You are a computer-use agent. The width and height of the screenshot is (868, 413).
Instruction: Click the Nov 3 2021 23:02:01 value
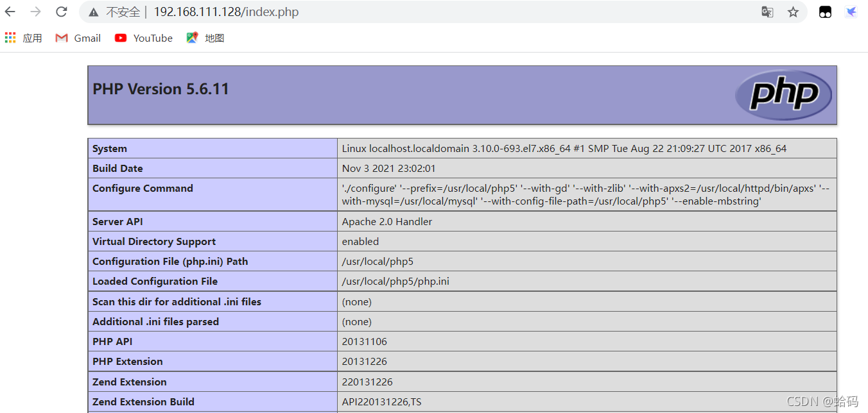pos(389,169)
